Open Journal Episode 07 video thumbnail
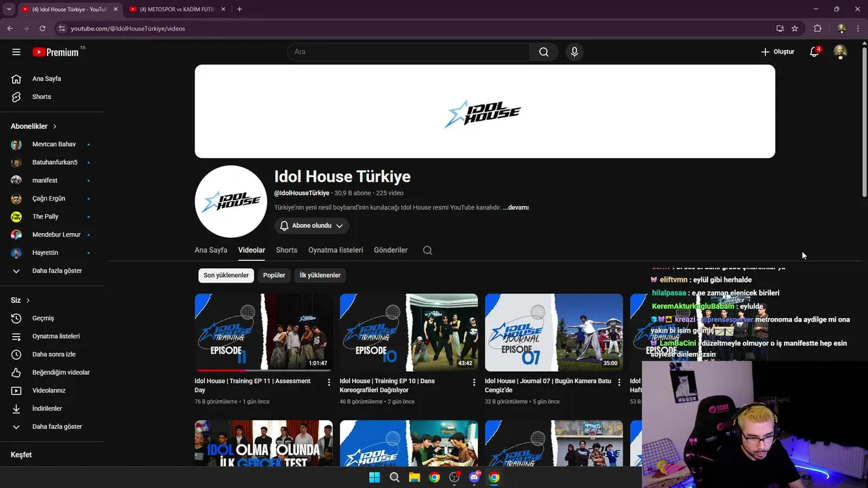Screen dimensions: 868x488 pos(554,333)
